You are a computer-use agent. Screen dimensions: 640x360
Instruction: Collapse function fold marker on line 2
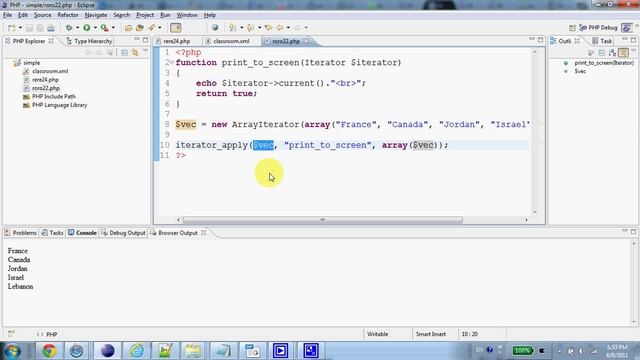tap(172, 62)
